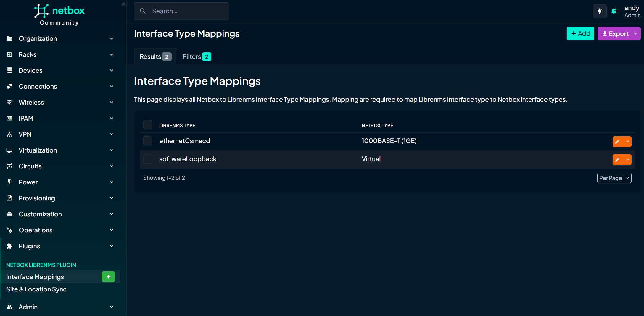Sort by the NETBOX TYPE column header
This screenshot has width=644, height=316.
click(377, 125)
